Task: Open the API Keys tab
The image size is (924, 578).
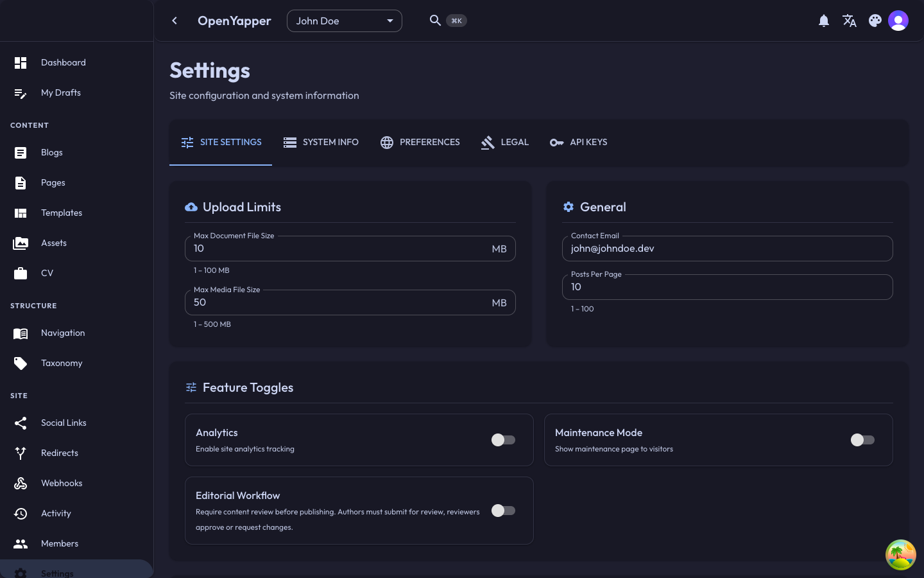Action: [x=578, y=142]
